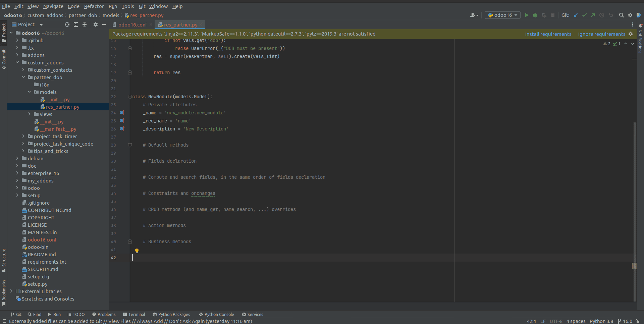Open the Python Packages tool window

click(171, 314)
